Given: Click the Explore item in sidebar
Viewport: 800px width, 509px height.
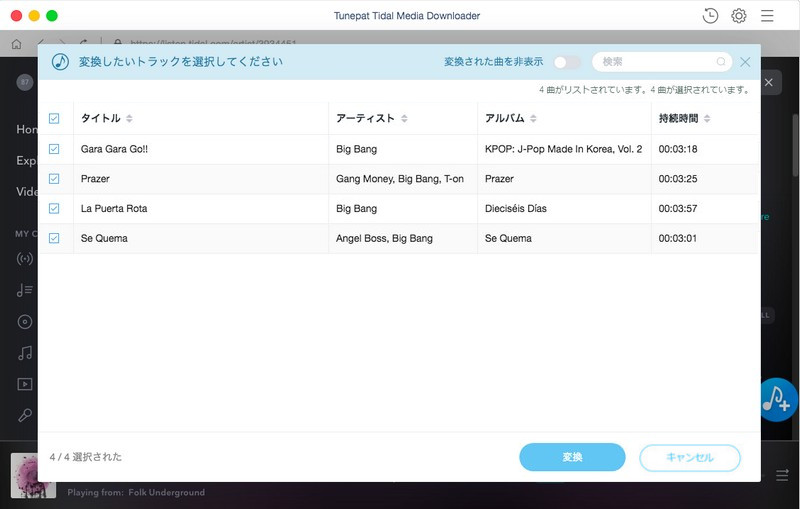Looking at the screenshot, I should (27, 161).
